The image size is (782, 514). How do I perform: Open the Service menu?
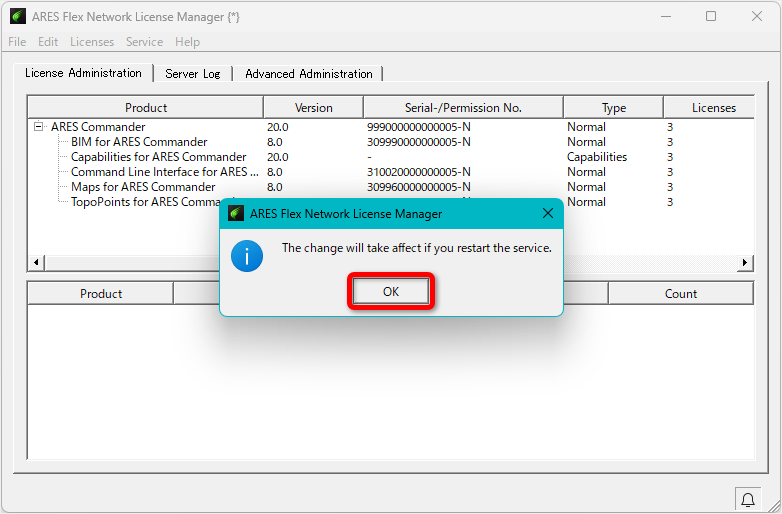[x=144, y=42]
